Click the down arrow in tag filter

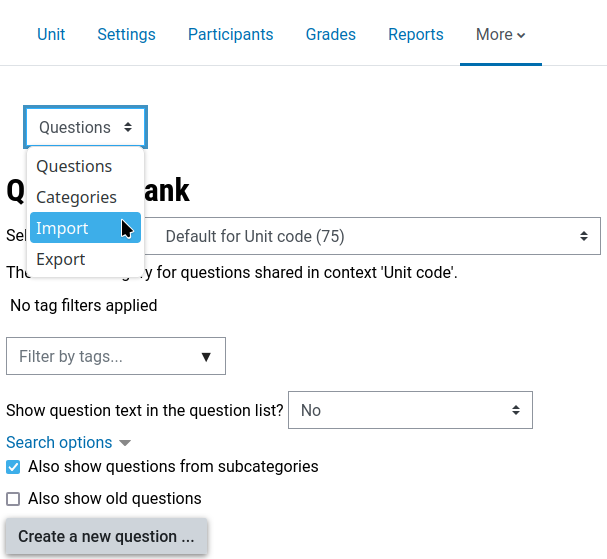click(206, 356)
